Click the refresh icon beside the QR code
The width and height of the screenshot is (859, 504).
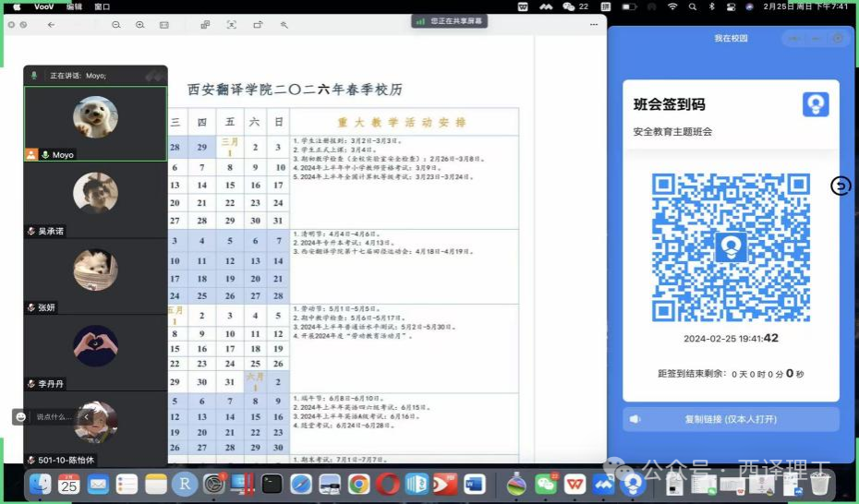tap(840, 186)
